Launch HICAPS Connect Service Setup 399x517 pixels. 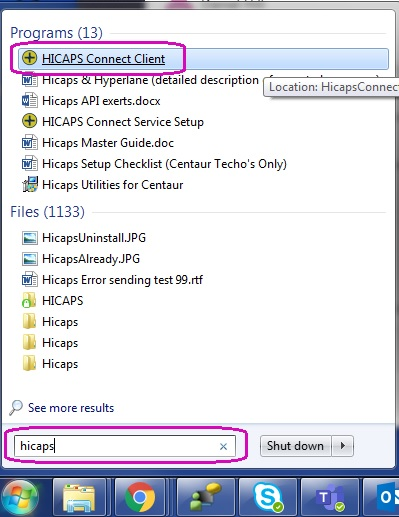pos(123,122)
